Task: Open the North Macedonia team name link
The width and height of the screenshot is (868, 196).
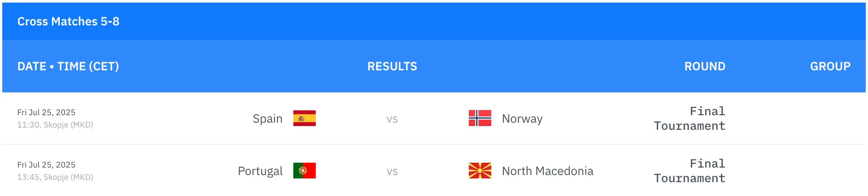Action: [547, 171]
